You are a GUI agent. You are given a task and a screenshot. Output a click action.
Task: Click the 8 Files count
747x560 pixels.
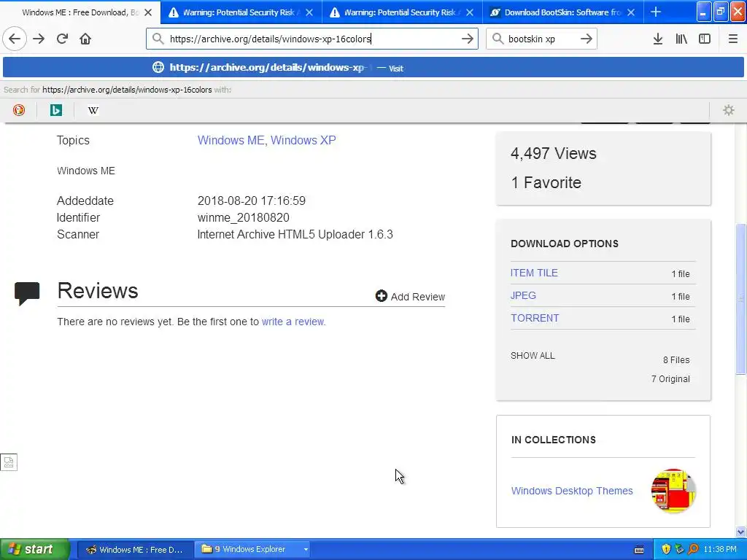tap(676, 360)
